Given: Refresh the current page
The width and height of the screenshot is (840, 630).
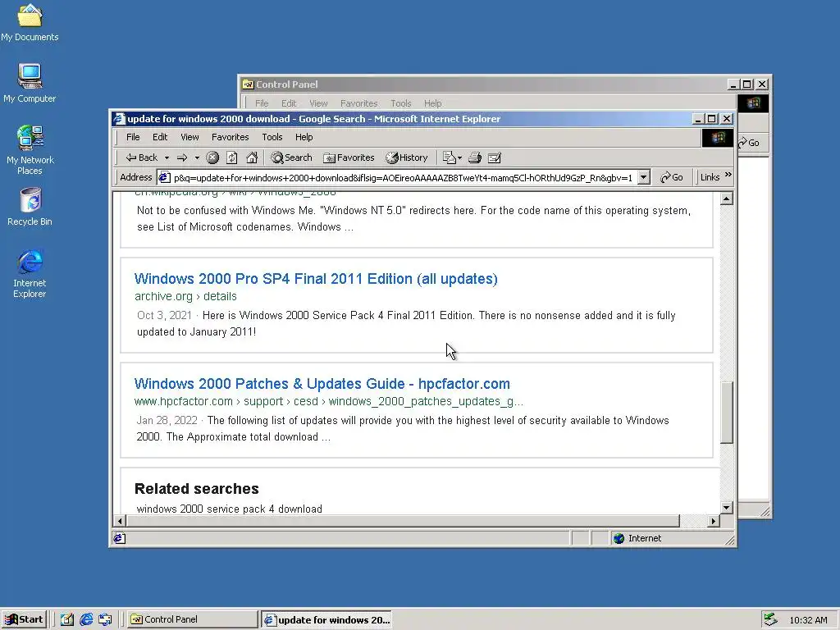Looking at the screenshot, I should [x=232, y=157].
